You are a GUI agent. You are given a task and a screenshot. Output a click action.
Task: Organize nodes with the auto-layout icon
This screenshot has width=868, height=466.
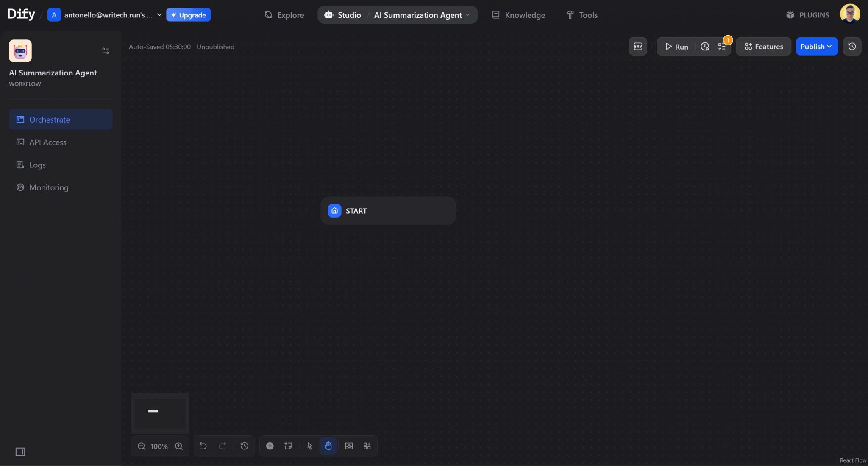[367, 446]
